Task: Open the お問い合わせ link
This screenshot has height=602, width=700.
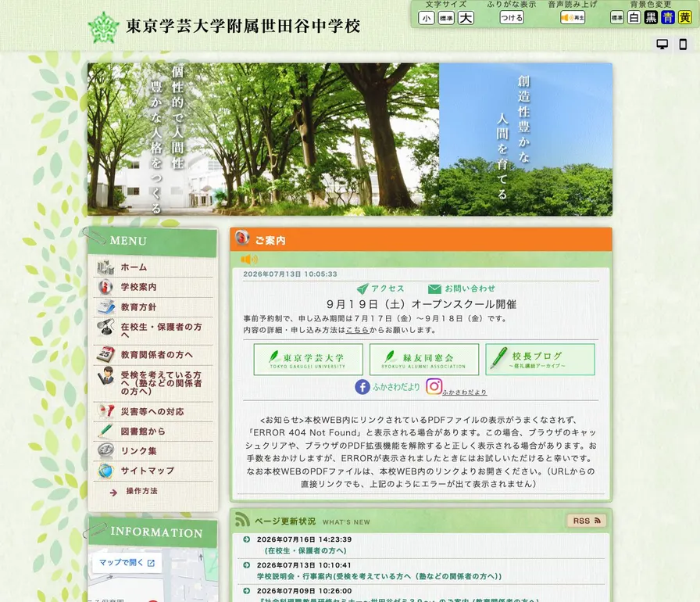Action: click(462, 288)
